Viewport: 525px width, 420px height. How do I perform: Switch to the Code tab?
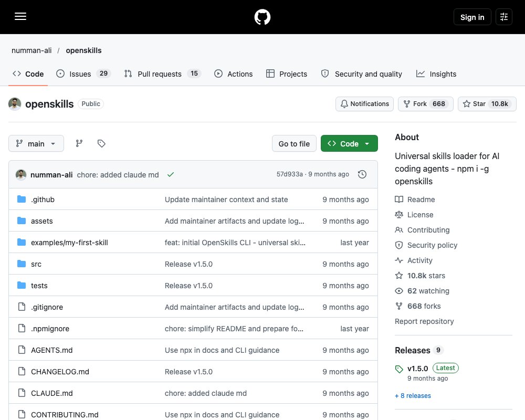coord(28,74)
